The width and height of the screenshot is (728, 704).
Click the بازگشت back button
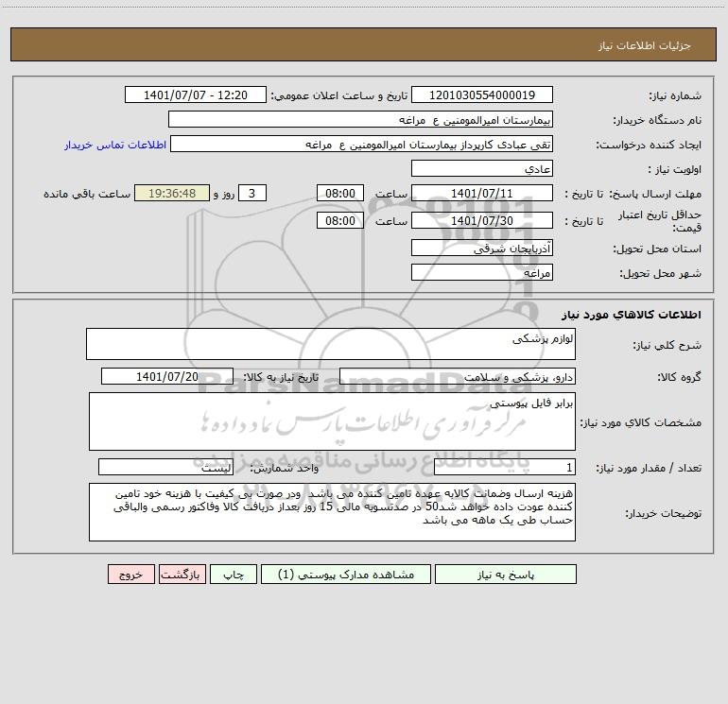(182, 574)
